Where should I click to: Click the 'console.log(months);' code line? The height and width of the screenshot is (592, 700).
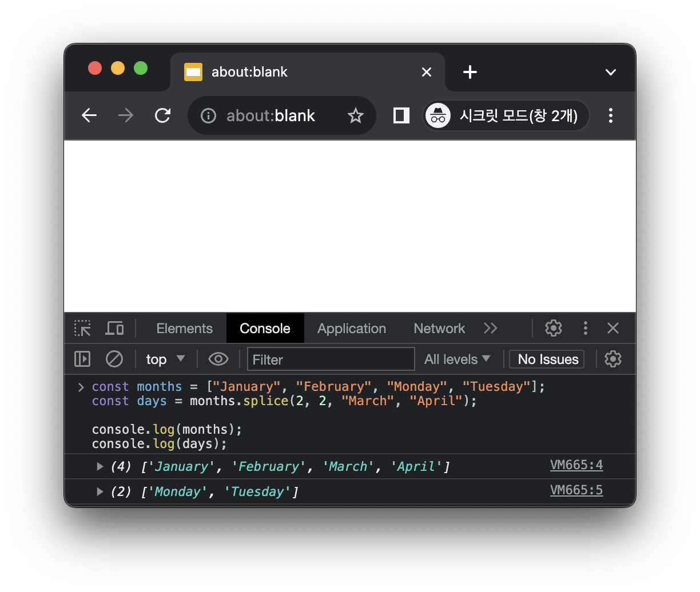pyautogui.click(x=167, y=430)
